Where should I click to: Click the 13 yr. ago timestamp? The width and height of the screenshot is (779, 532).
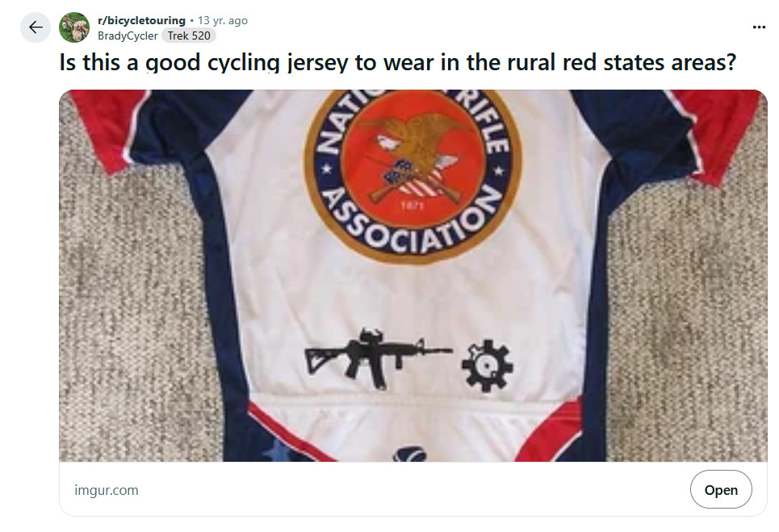point(223,20)
